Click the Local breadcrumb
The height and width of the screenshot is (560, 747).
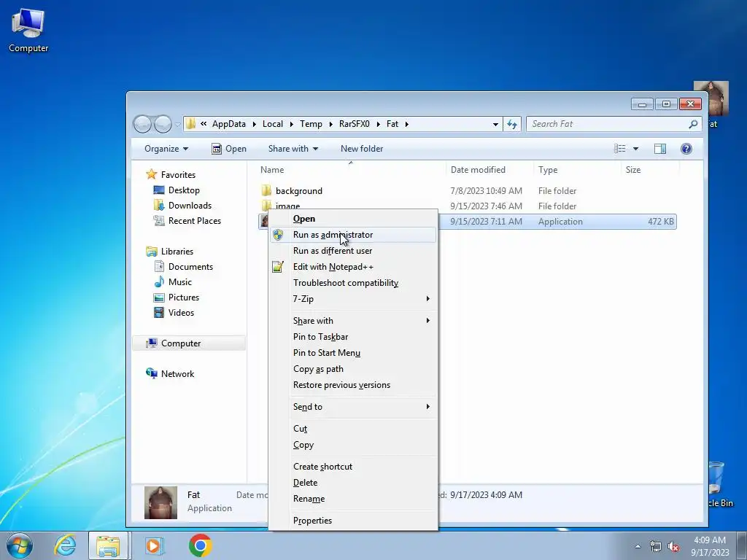coord(273,124)
